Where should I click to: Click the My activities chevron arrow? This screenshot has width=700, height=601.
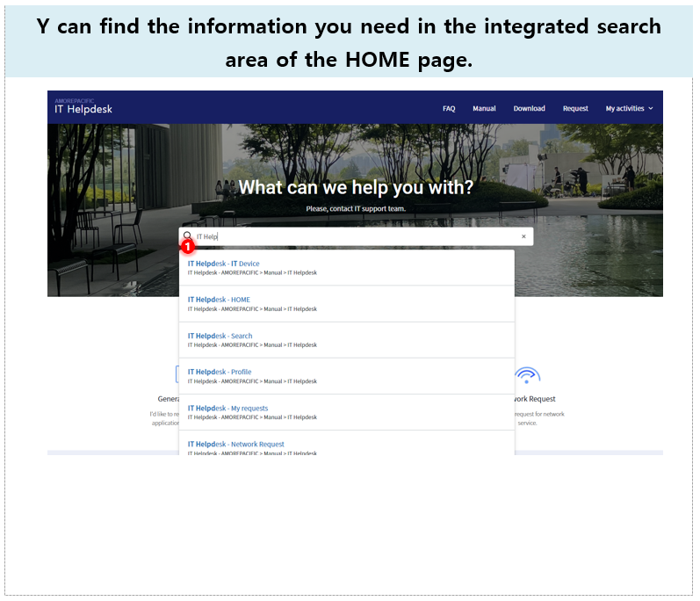pos(651,108)
